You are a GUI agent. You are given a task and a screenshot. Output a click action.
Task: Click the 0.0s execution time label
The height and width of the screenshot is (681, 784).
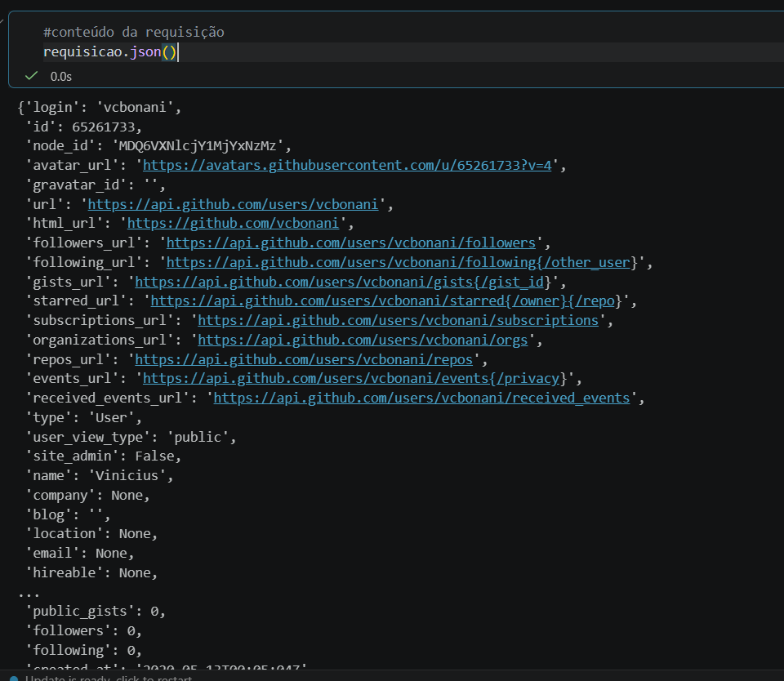[61, 76]
